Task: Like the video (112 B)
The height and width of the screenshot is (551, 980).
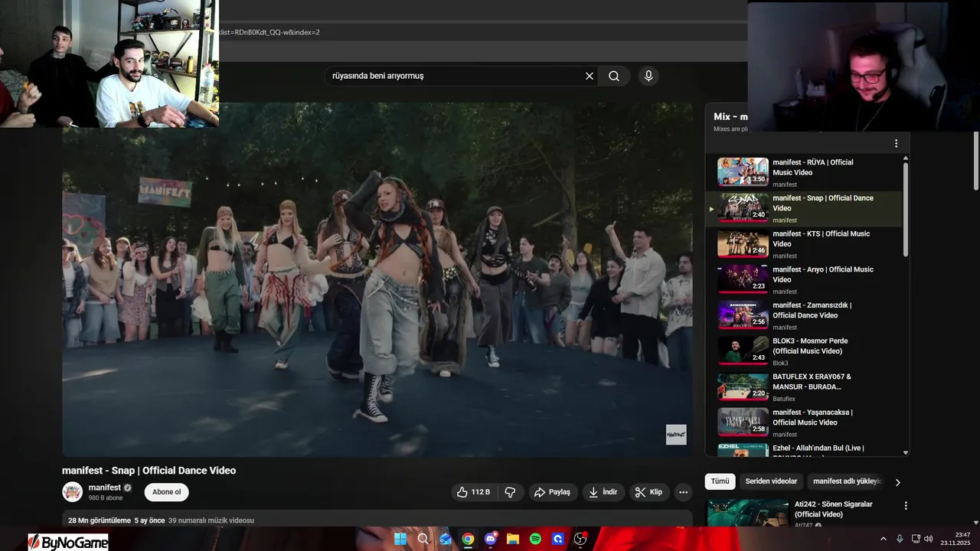Action: point(474,492)
